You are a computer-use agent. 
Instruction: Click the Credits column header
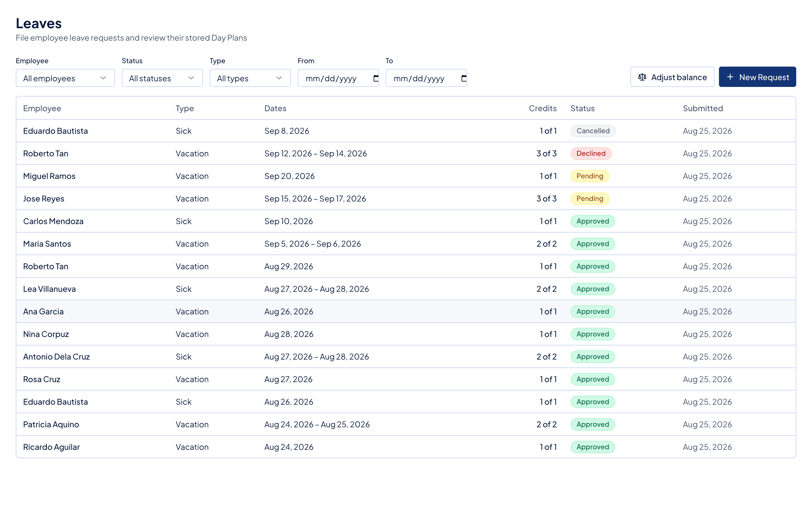pos(542,108)
